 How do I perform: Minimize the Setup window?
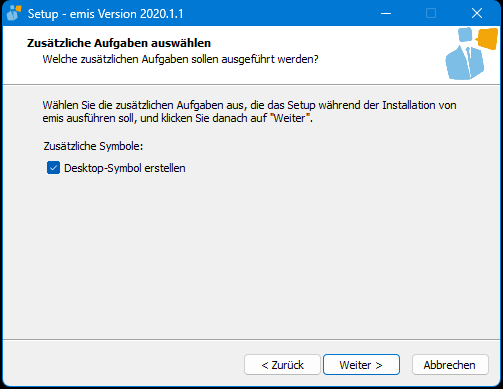pos(386,13)
